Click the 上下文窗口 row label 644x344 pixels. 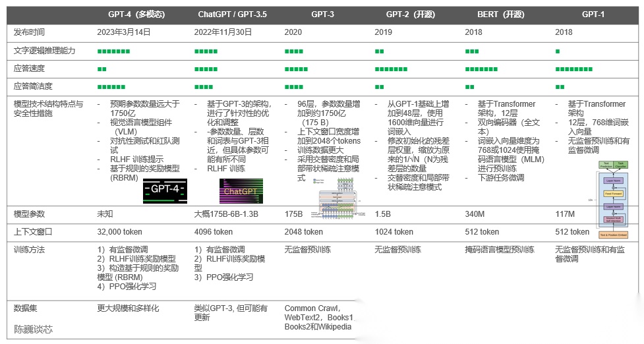[33, 231]
